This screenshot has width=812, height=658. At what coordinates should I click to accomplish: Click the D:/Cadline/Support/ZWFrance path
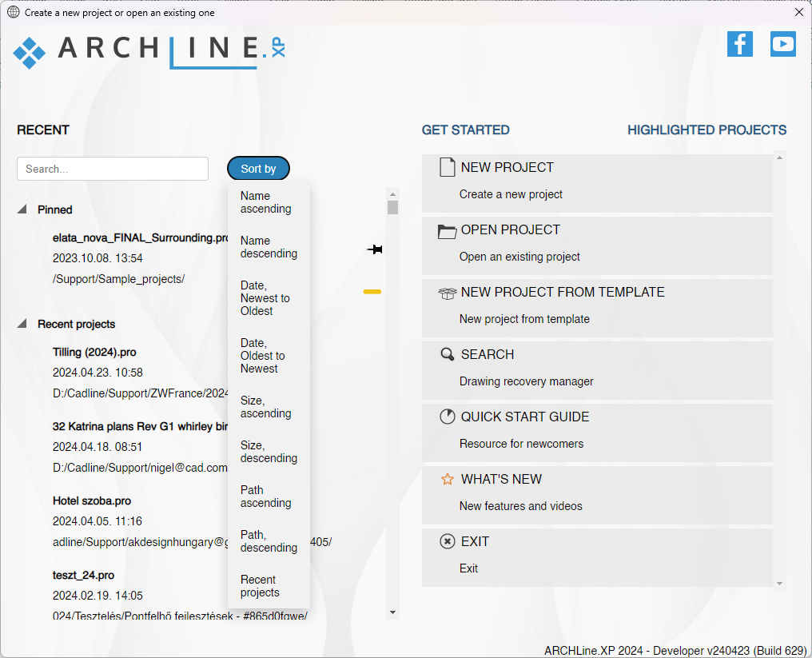point(141,393)
